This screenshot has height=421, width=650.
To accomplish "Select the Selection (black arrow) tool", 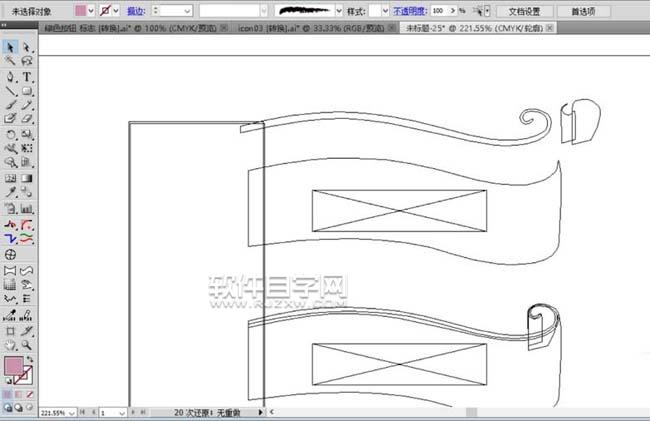I will click(x=10, y=47).
